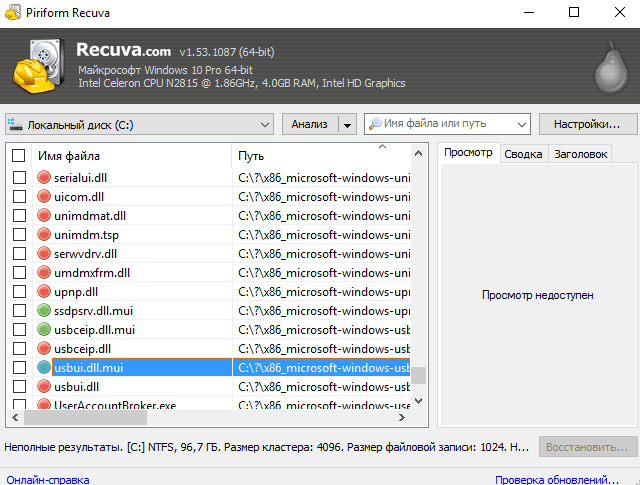Switch to the Сводка tab
This screenshot has width=640, height=485.
coord(523,153)
